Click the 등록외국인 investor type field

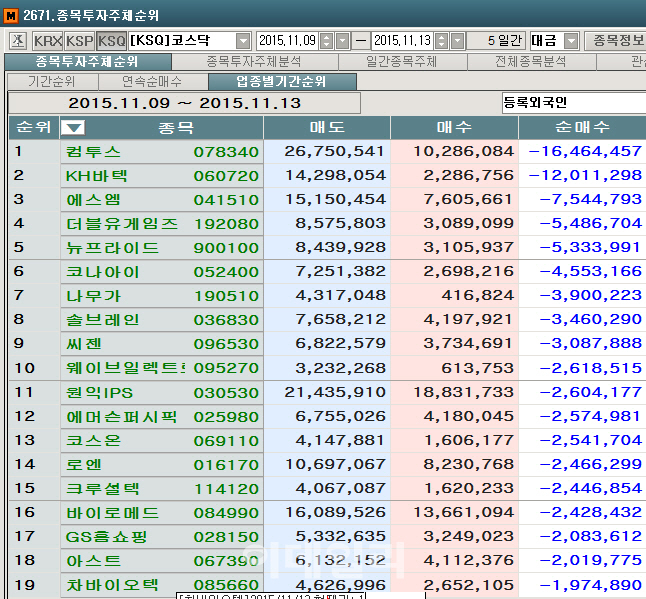click(x=573, y=103)
